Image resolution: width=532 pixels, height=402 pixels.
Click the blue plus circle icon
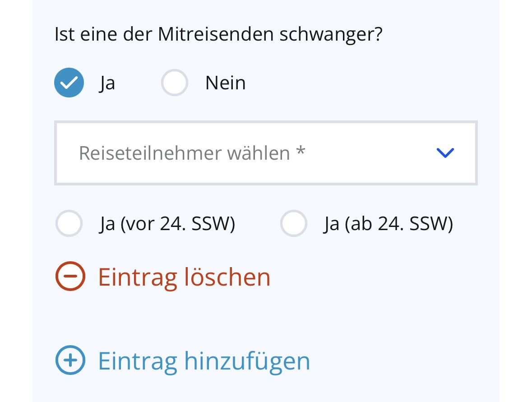[70, 360]
